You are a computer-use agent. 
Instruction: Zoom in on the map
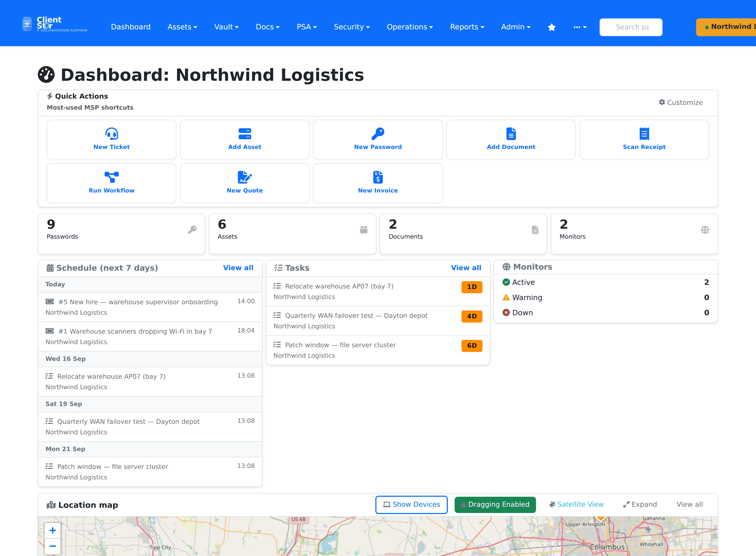[52, 530]
